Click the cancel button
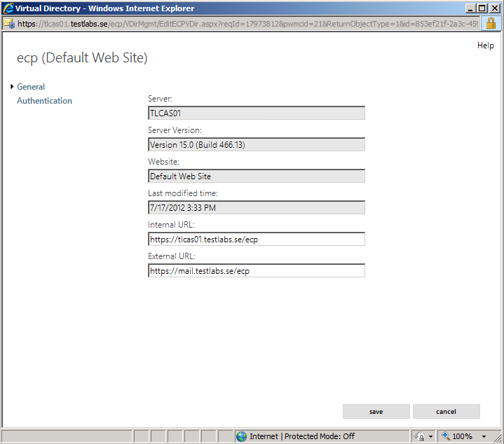 point(446,412)
